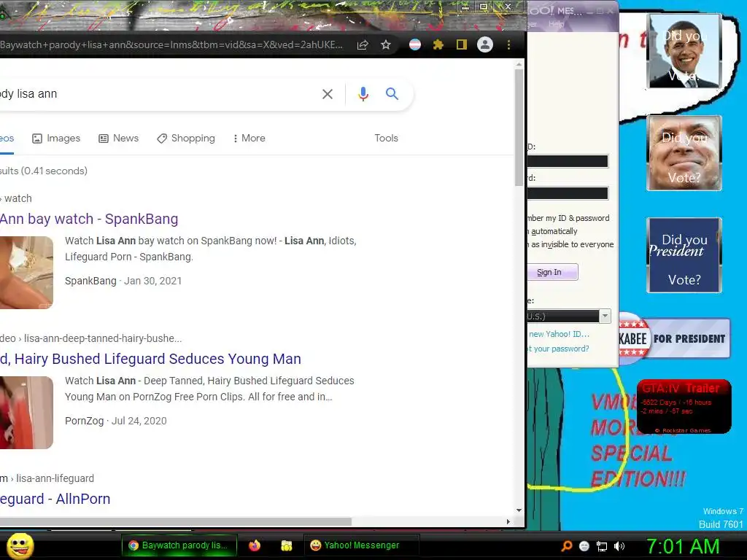This screenshot has width=747, height=560.
Task: Open the Tools search filter menu
Action: 386,138
